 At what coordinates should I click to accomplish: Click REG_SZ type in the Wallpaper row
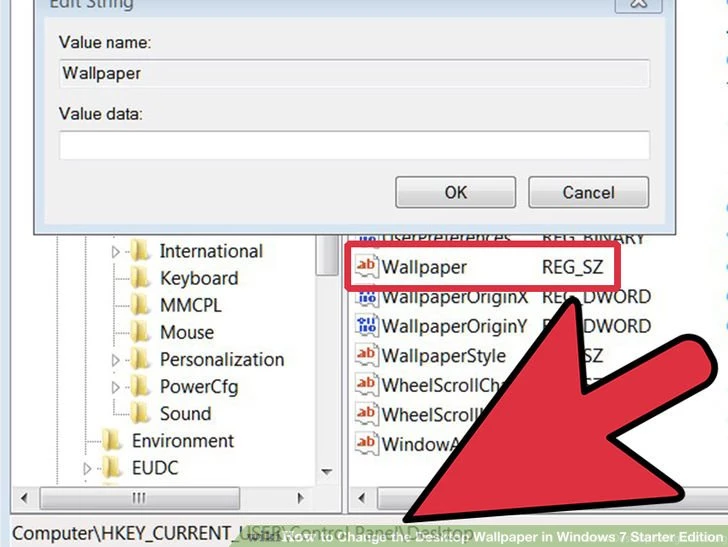pyautogui.click(x=572, y=267)
